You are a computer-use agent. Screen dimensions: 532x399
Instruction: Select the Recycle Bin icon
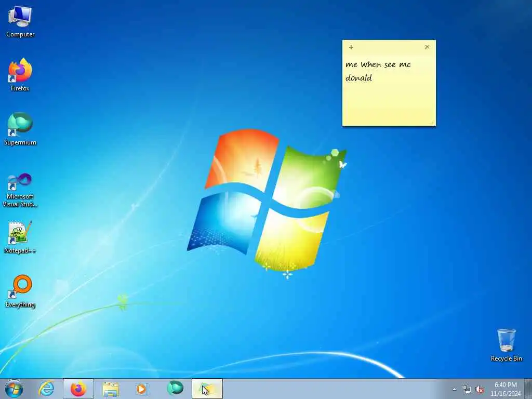[x=506, y=345]
